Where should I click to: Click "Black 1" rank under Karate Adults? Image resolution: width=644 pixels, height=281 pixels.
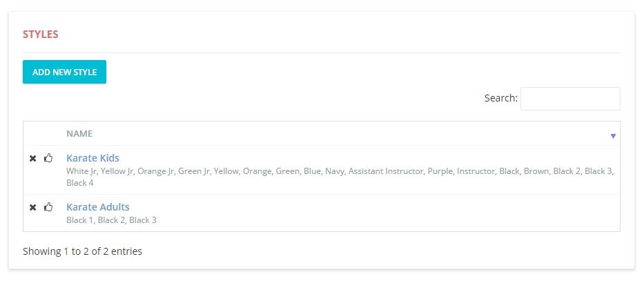point(79,220)
